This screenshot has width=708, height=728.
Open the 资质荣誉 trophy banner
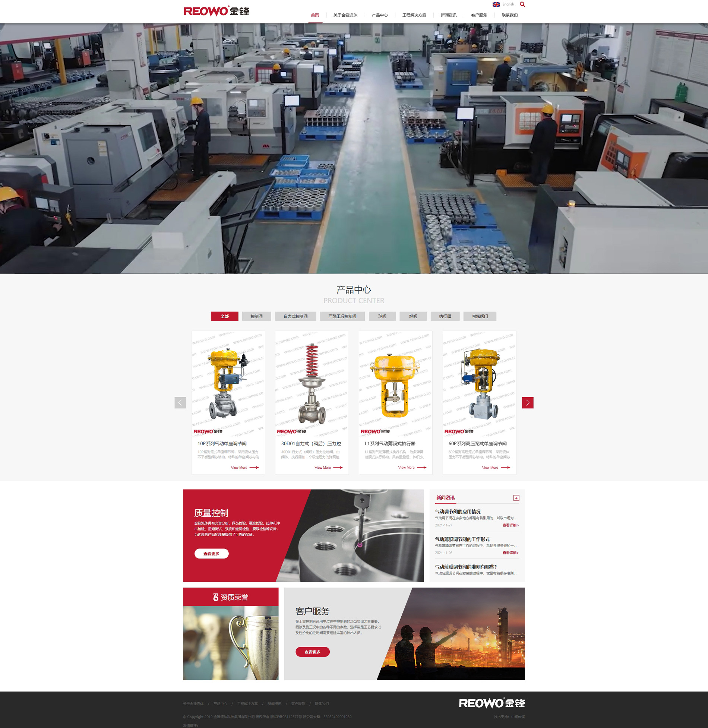click(x=231, y=634)
